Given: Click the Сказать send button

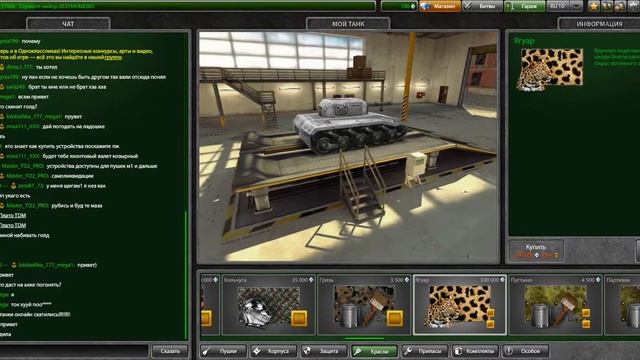Looking at the screenshot, I should tap(170, 351).
